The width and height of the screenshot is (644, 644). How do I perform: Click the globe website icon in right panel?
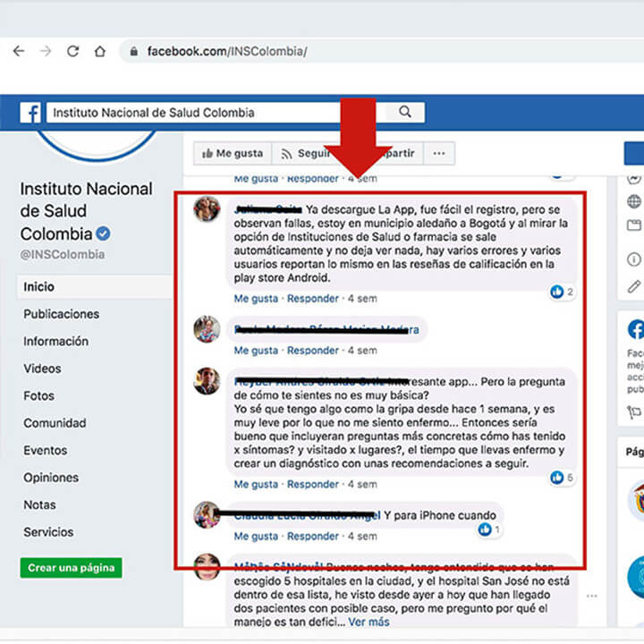pos(634,201)
